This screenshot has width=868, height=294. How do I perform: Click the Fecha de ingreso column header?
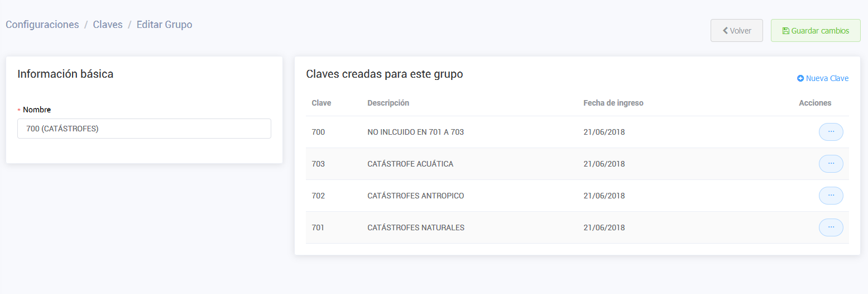tap(613, 103)
